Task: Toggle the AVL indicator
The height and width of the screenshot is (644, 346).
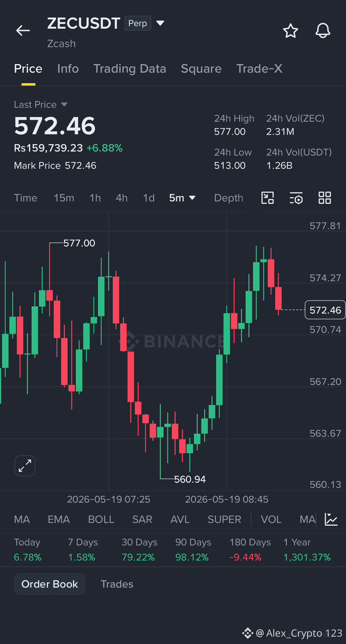Action: (180, 519)
